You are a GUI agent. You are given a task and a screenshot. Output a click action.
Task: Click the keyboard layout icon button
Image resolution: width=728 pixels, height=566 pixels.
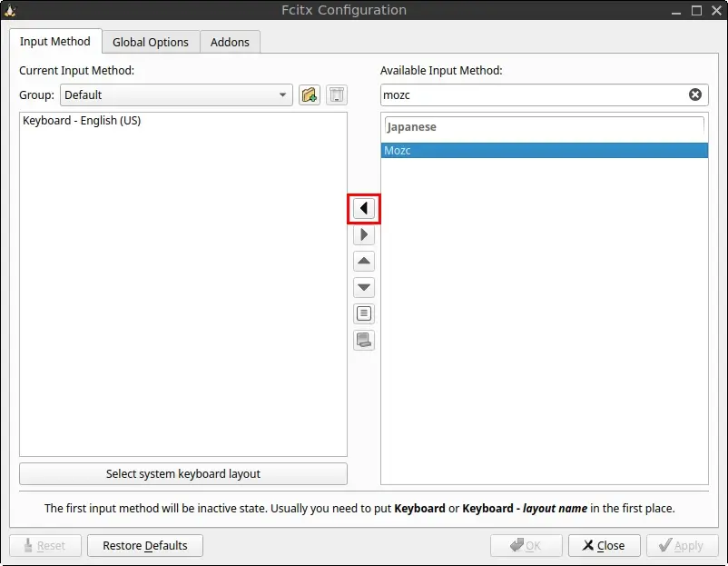pyautogui.click(x=363, y=340)
